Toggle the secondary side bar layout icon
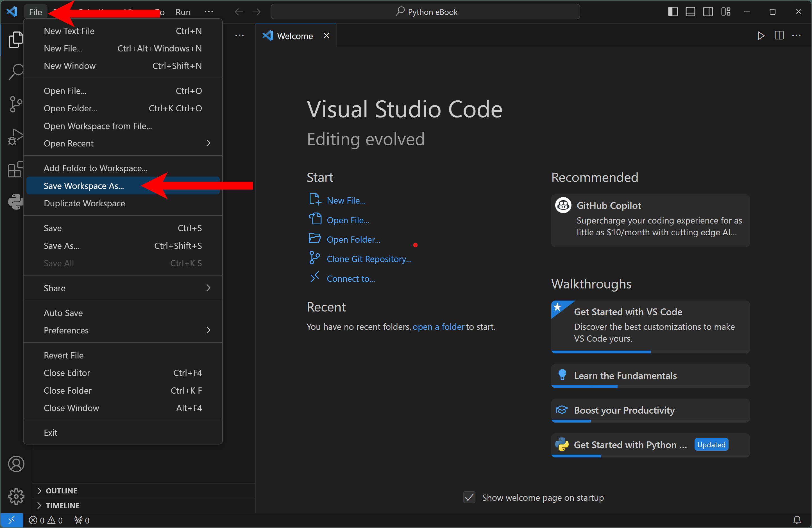This screenshot has width=812, height=528. point(708,12)
